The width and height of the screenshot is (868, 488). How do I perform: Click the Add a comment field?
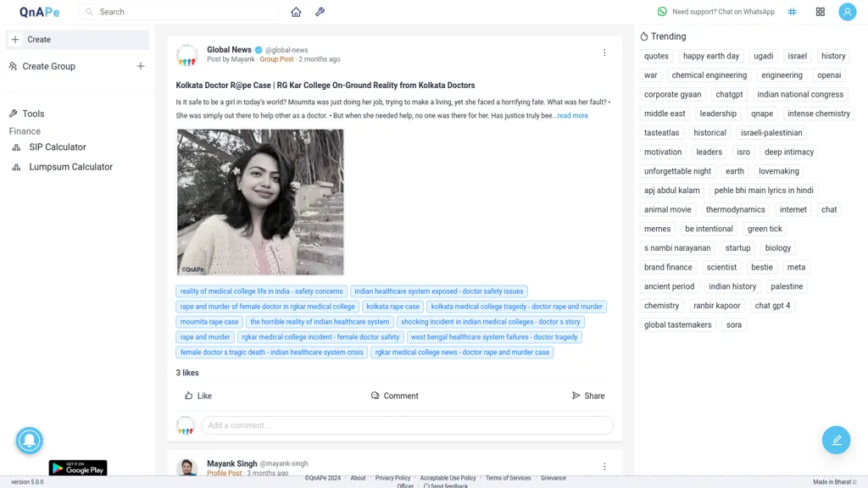point(407,425)
